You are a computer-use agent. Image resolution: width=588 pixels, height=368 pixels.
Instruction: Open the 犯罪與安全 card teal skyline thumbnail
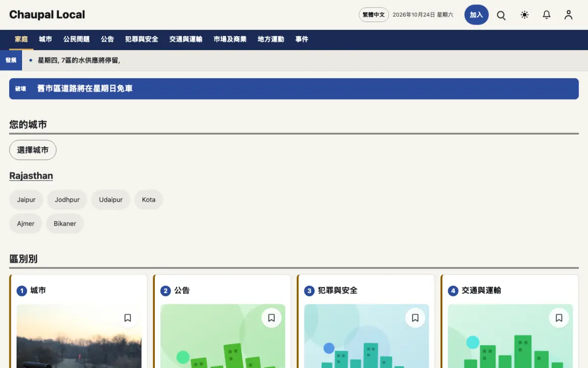pyautogui.click(x=367, y=336)
